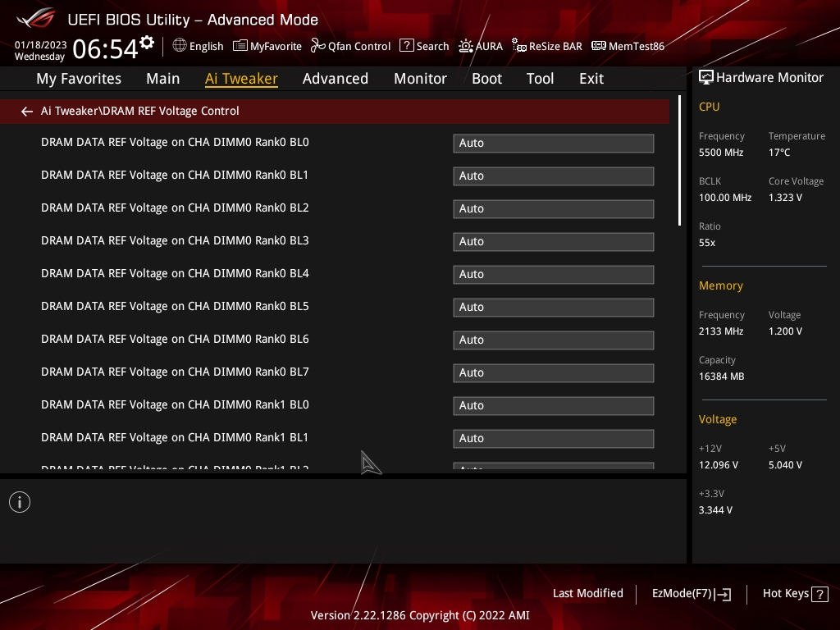Click the 2133 MHz memory frequency value
Screen dimensions: 840x630
[720, 331]
